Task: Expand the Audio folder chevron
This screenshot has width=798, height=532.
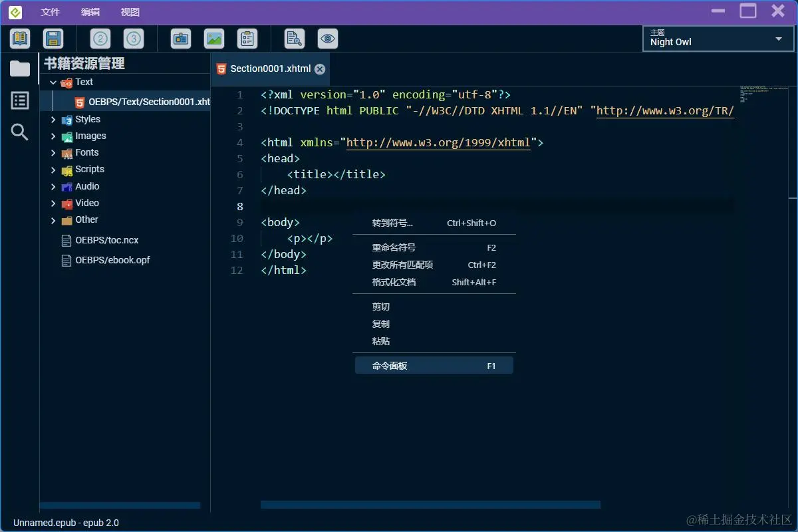Action: coord(53,187)
